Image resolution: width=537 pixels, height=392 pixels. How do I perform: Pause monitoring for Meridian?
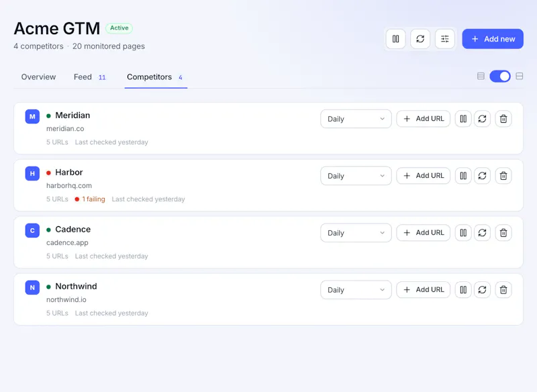(463, 119)
